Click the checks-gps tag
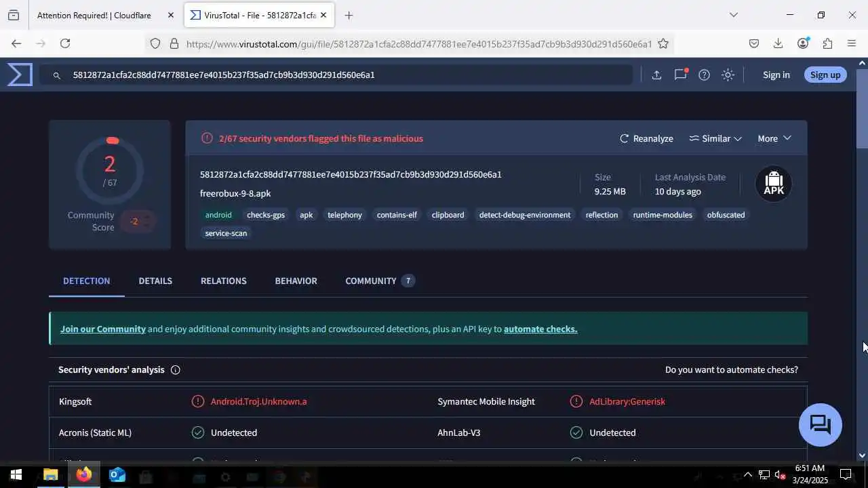The image size is (868, 488). coord(266,215)
